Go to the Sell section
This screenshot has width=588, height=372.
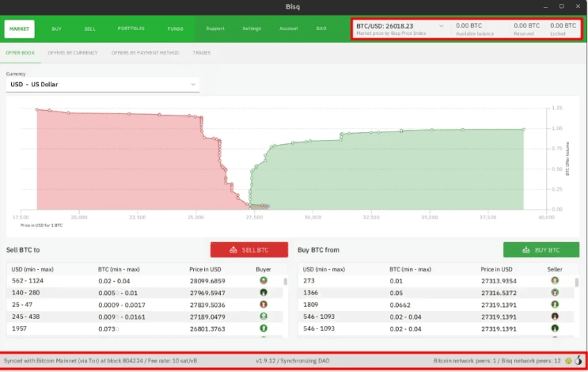[x=89, y=28]
